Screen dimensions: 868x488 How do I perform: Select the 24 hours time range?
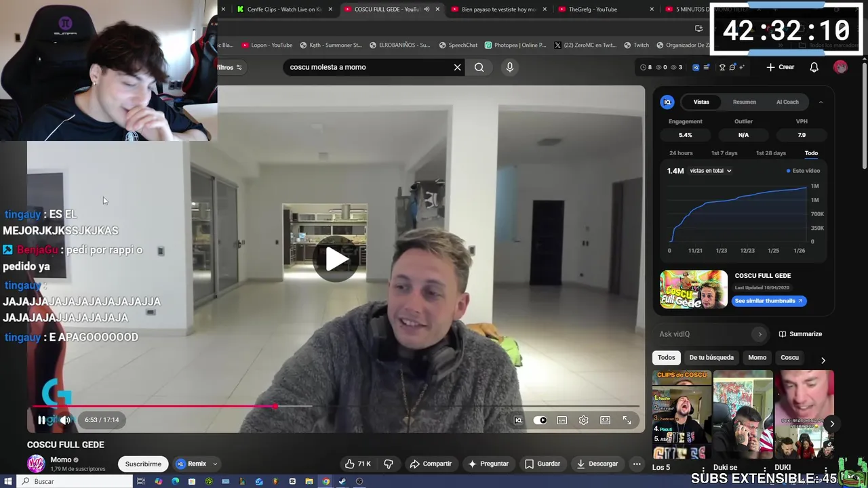click(681, 153)
